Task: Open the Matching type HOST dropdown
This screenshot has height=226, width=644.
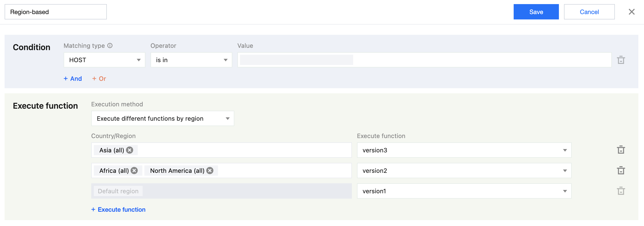Action: (x=104, y=60)
